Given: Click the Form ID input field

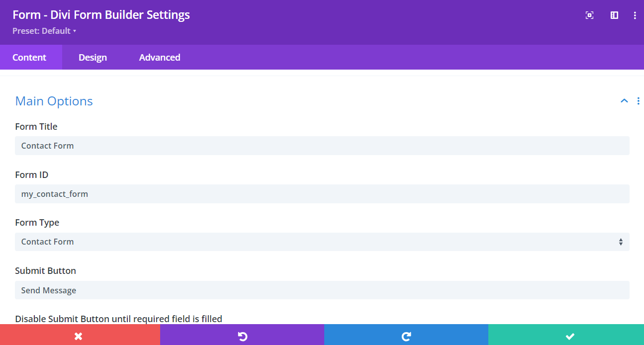Looking at the screenshot, I should tap(322, 193).
